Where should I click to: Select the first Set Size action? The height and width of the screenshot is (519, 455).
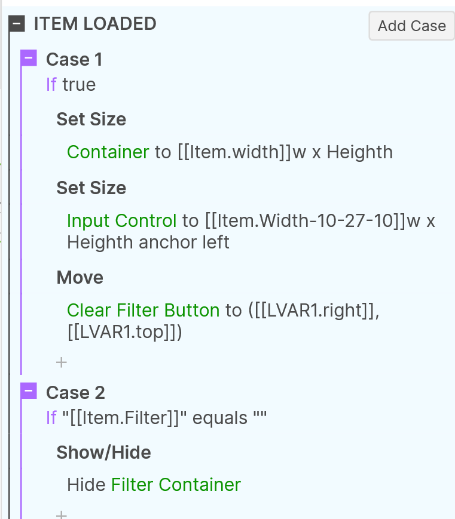(91, 119)
